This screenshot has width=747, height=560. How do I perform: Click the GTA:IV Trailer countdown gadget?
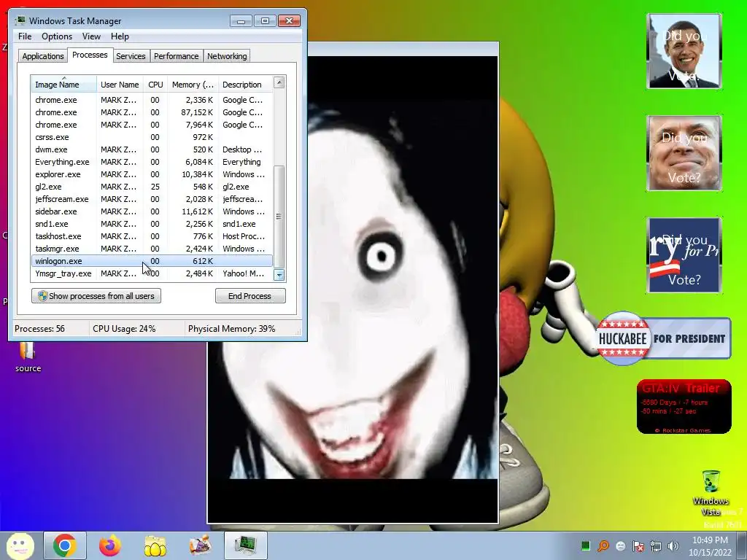[684, 407]
